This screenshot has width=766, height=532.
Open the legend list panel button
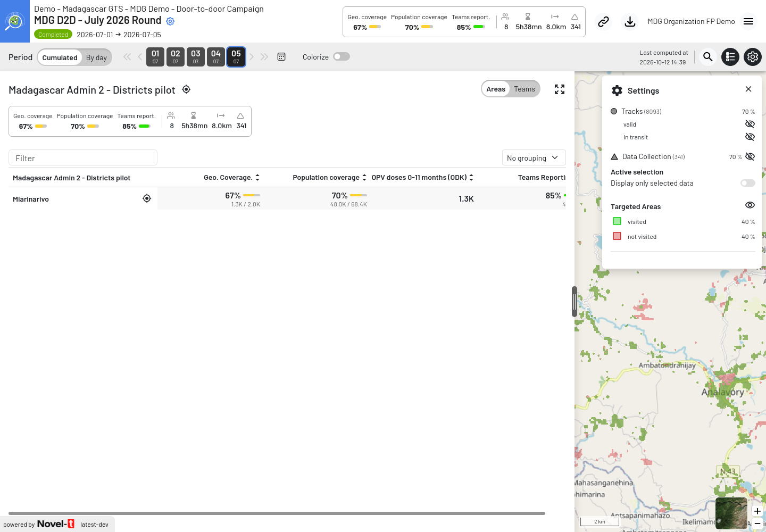(x=730, y=57)
